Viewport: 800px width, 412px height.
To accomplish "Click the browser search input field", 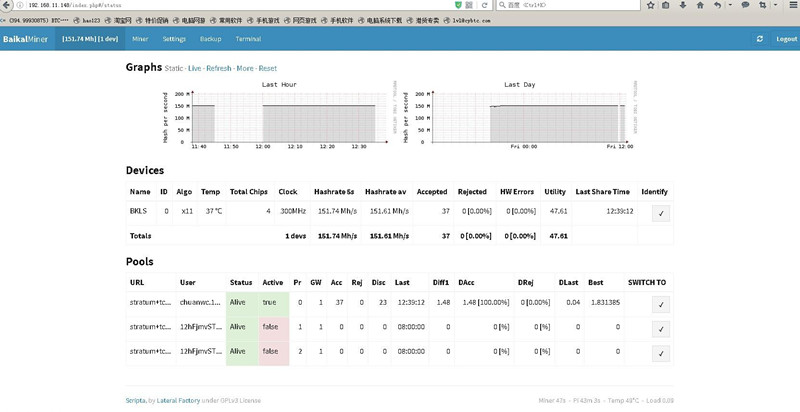I will point(550,6).
